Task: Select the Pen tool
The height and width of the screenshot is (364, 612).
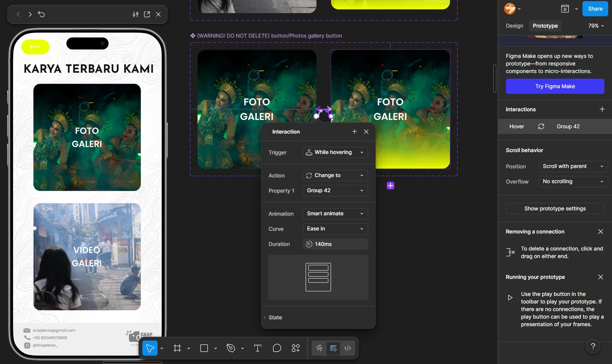Action: [231, 348]
